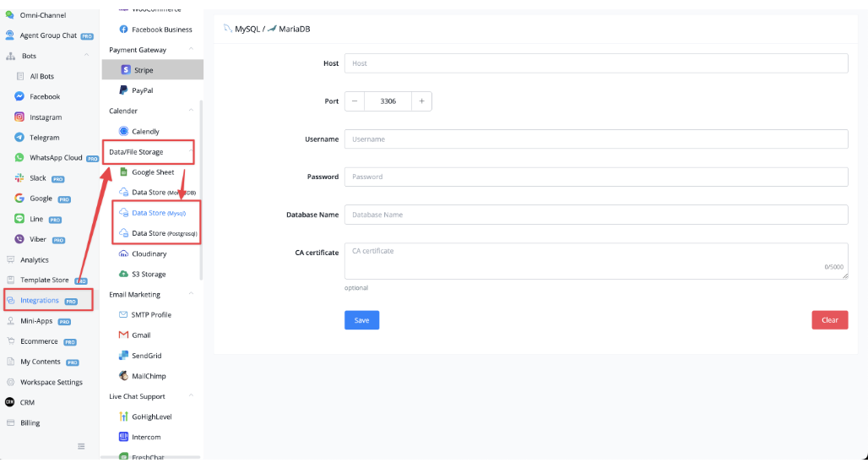Open the Telegram bot channel
This screenshot has height=463, width=868.
tap(44, 138)
